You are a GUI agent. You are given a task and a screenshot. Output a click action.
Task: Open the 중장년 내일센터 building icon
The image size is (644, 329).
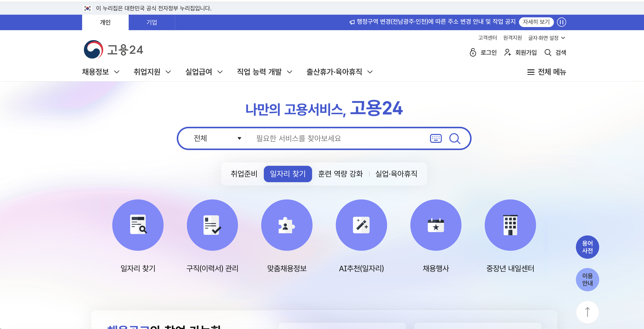click(510, 225)
